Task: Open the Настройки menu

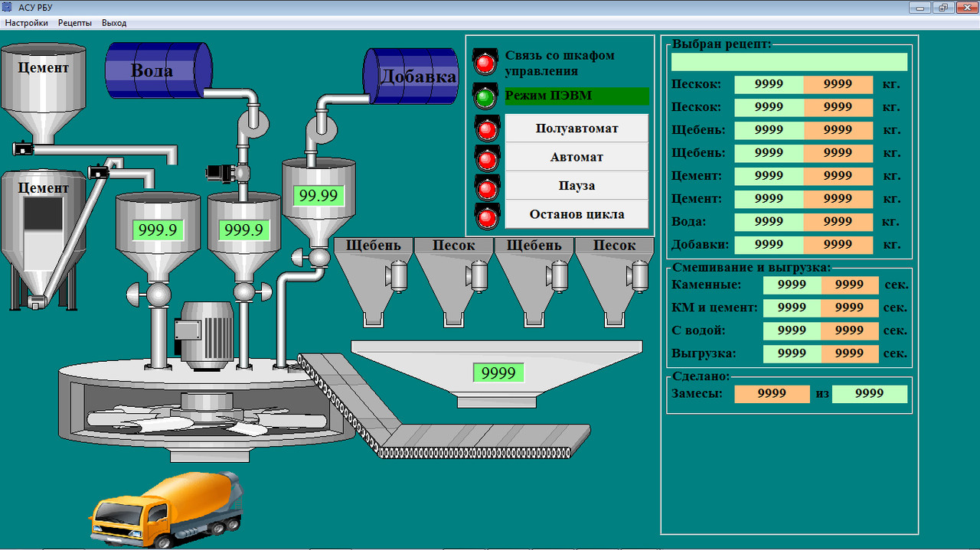Action: coord(27,23)
